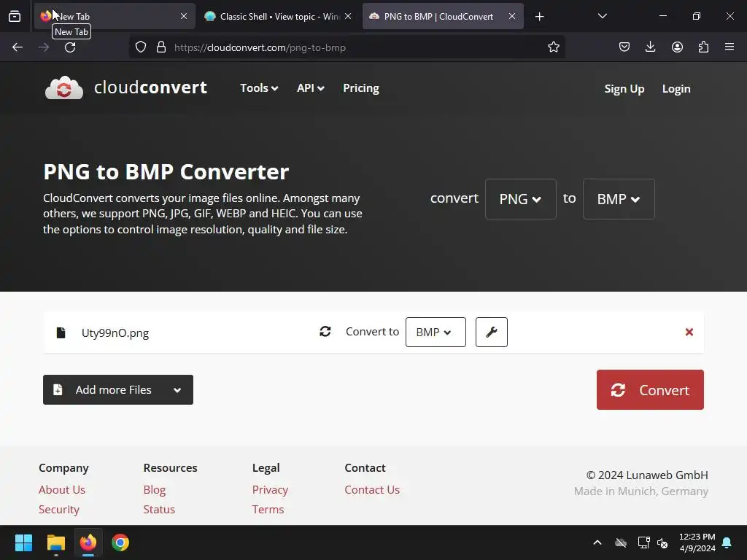Screen dimensions: 747x560
Task: Open Terms footer link
Action: [268, 509]
